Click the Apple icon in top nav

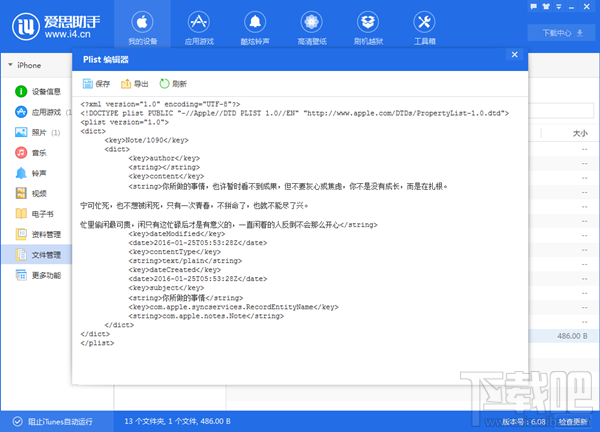[x=142, y=22]
